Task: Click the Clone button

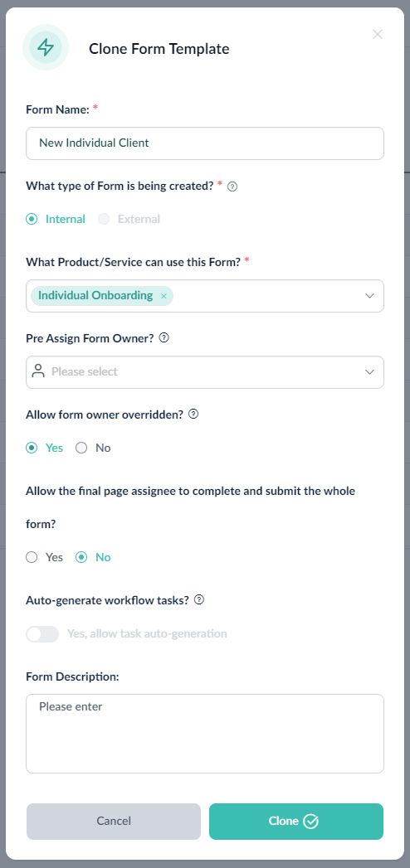Action: coord(296,821)
